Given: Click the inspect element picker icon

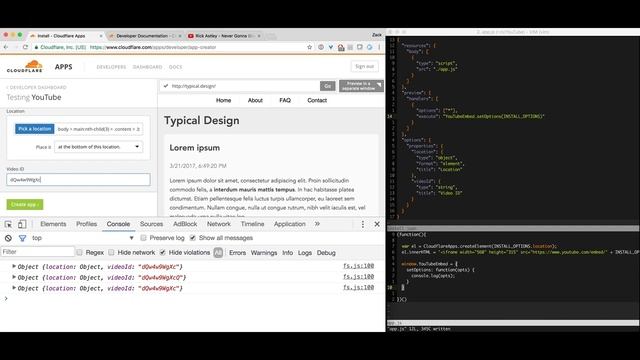Looking at the screenshot, I should pyautogui.click(x=8, y=224).
